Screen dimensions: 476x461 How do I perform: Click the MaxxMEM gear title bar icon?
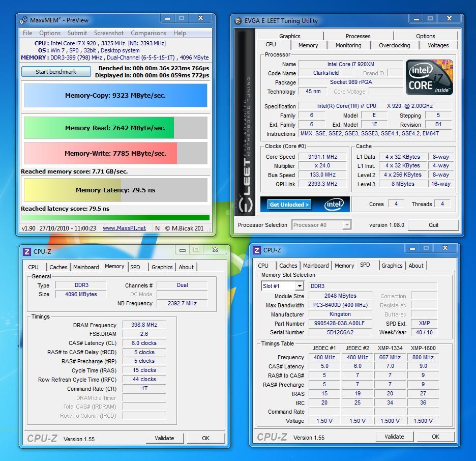tap(23, 20)
